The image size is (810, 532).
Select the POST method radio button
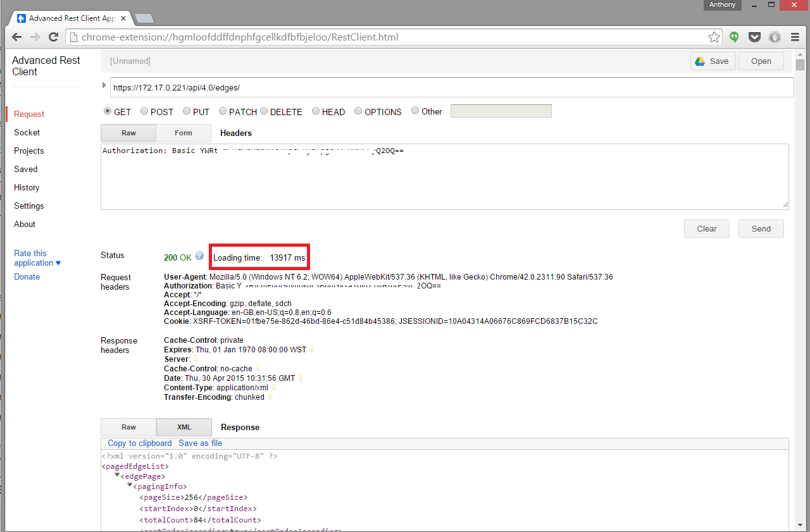click(x=144, y=111)
